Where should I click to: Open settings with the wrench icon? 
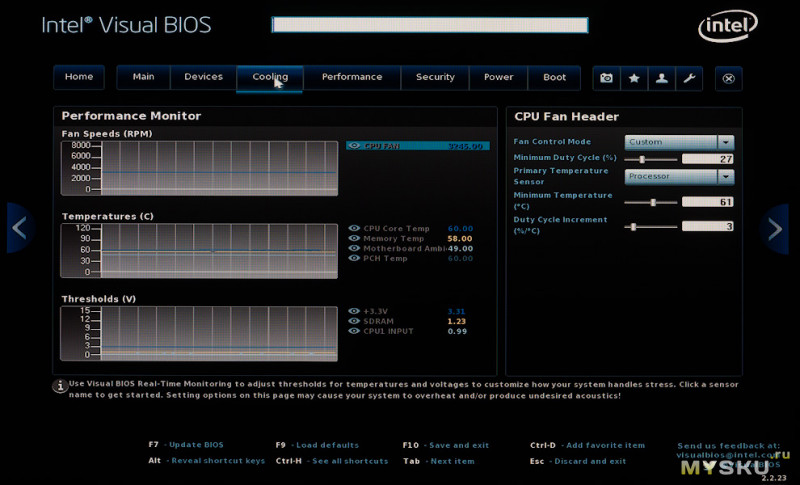[x=689, y=78]
